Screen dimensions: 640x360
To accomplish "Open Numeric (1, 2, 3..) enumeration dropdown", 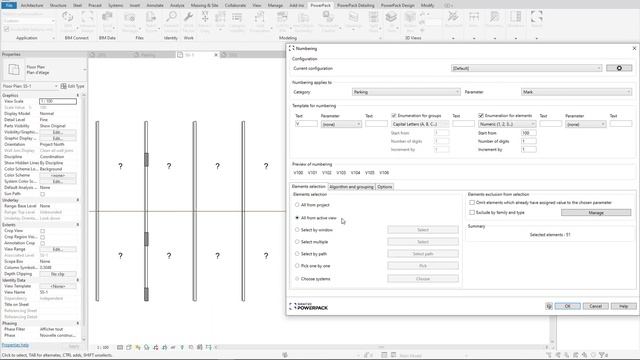I will (507, 124).
